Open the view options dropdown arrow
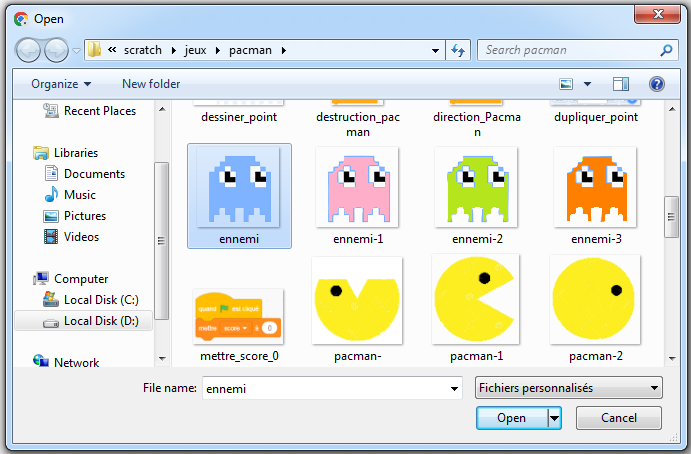Viewport: 691px width, 454px height. 587,84
